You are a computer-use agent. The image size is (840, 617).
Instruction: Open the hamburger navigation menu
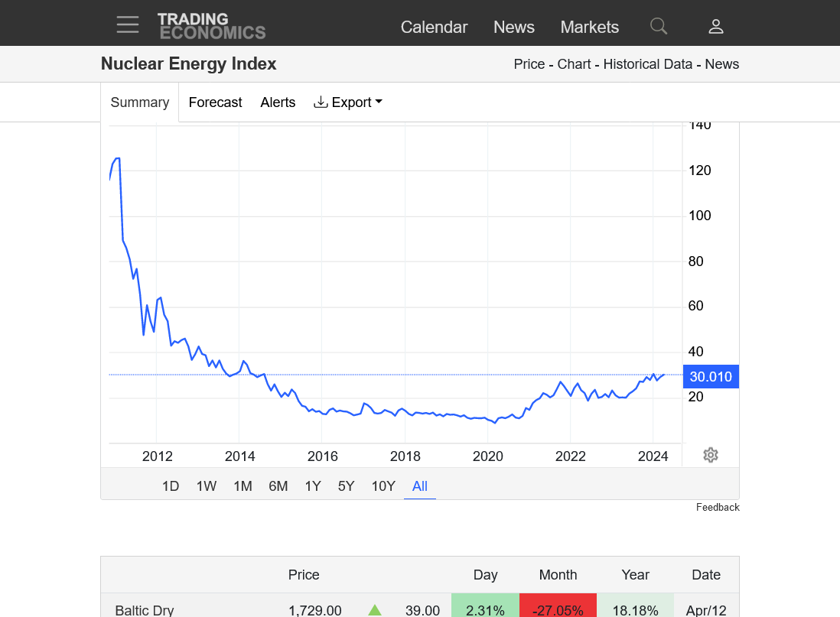coord(128,25)
